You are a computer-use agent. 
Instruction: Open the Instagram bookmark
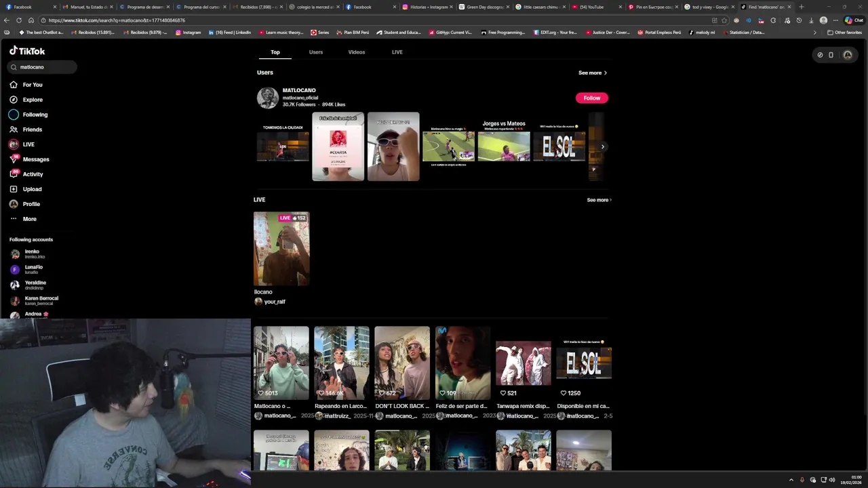pyautogui.click(x=189, y=33)
